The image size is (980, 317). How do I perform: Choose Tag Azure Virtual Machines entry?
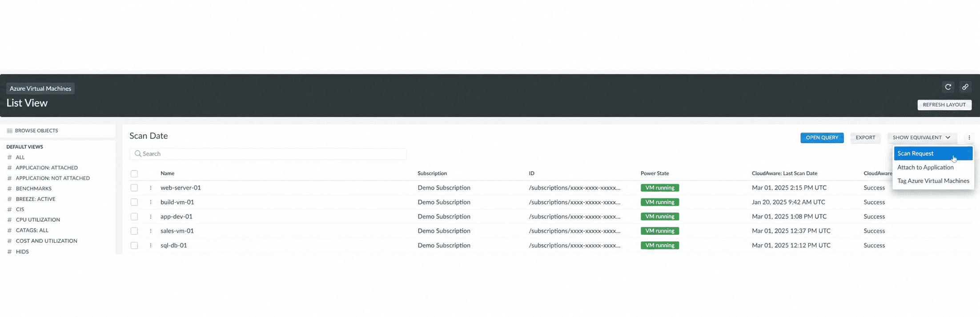[933, 181]
